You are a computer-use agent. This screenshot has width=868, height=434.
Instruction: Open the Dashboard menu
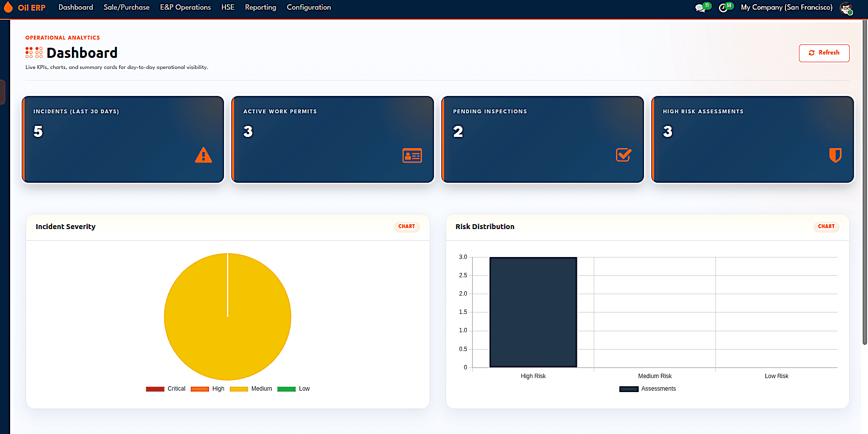(76, 7)
